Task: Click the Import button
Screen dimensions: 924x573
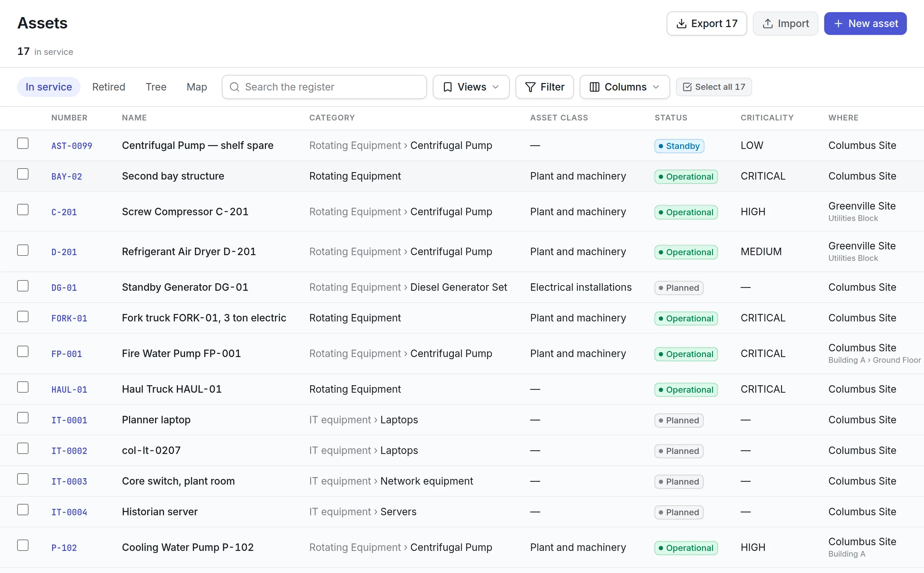Action: (785, 24)
